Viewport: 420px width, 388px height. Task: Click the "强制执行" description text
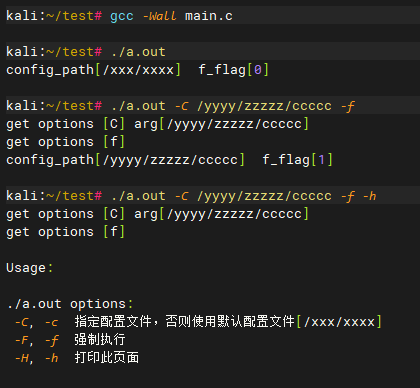pyautogui.click(x=100, y=340)
